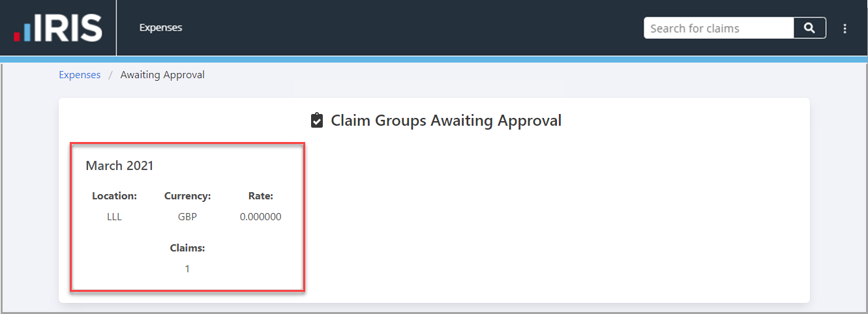868x314 pixels.
Task: Open the vertical three-dot options menu
Action: (x=845, y=29)
